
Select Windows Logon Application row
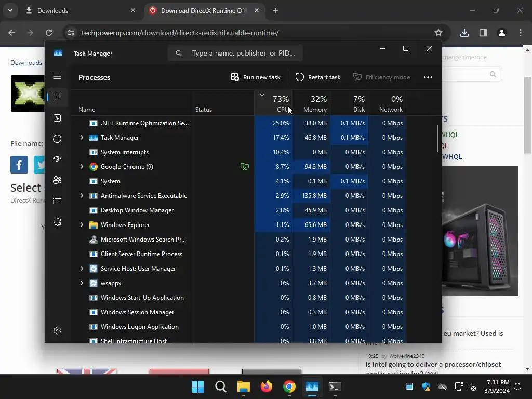[x=239, y=327]
